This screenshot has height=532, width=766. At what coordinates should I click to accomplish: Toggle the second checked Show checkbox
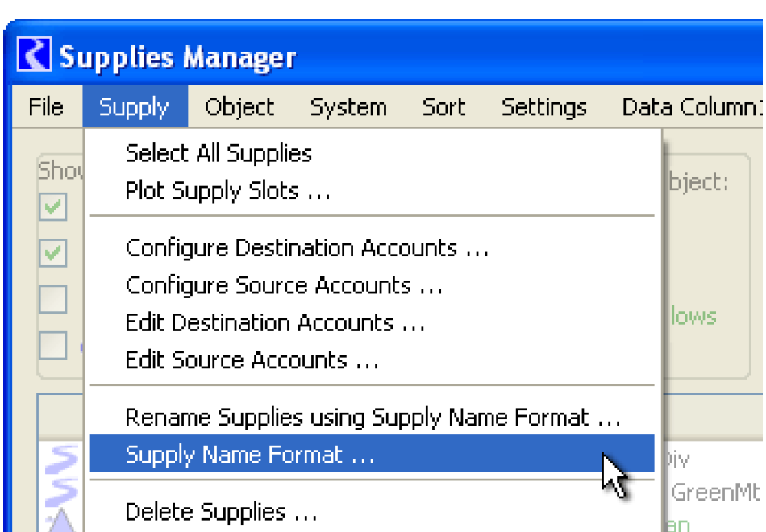(x=53, y=253)
